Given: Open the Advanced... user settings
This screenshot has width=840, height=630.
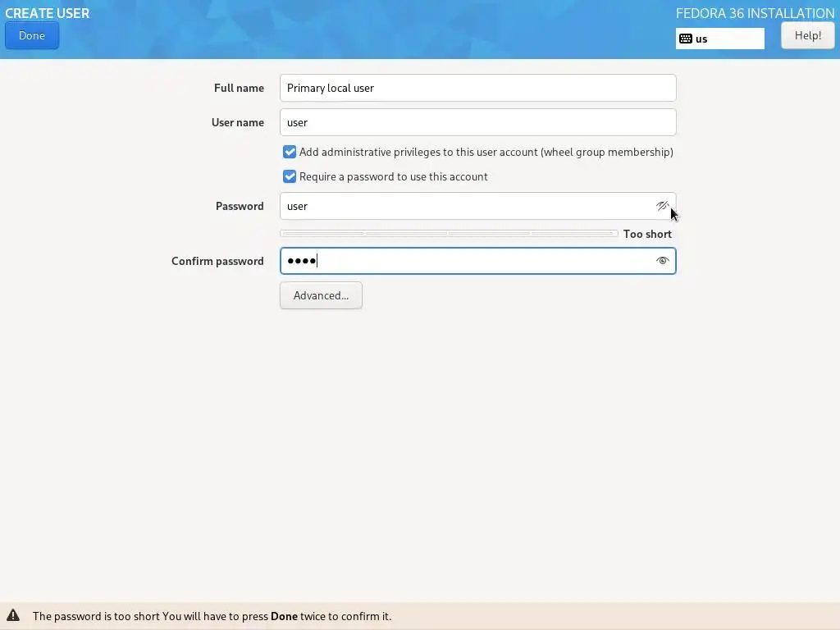Looking at the screenshot, I should coord(321,295).
